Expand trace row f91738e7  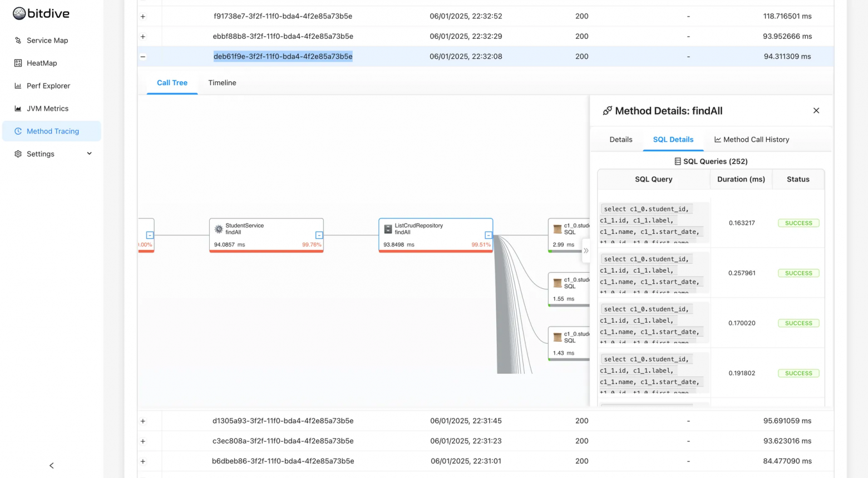pos(143,17)
